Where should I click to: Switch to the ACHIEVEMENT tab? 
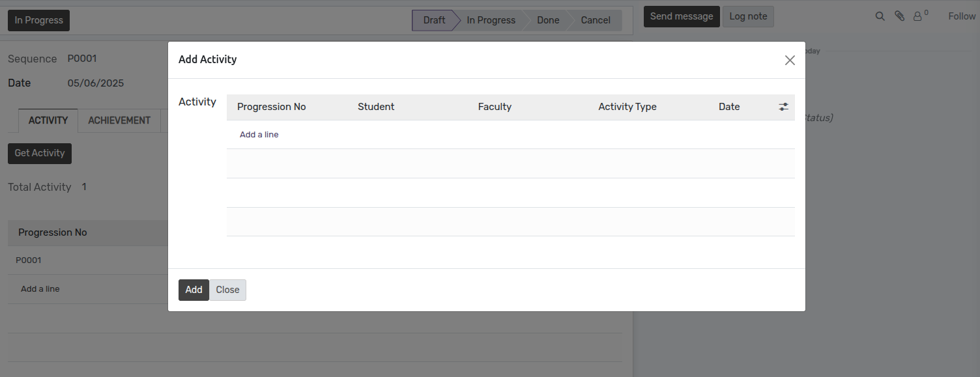(x=119, y=120)
